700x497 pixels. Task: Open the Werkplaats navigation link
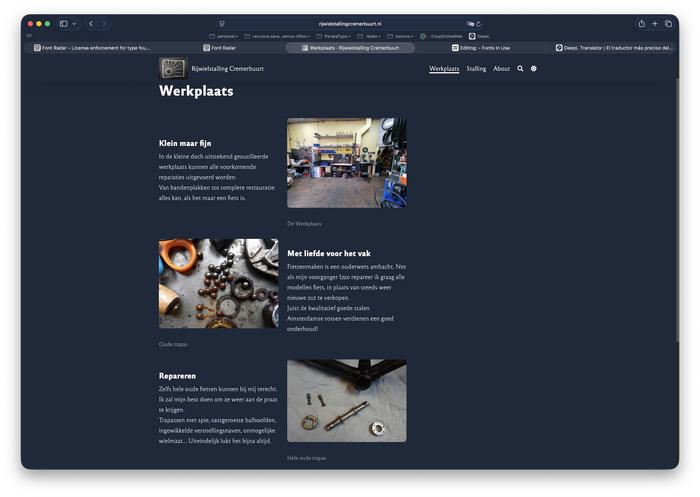(444, 68)
